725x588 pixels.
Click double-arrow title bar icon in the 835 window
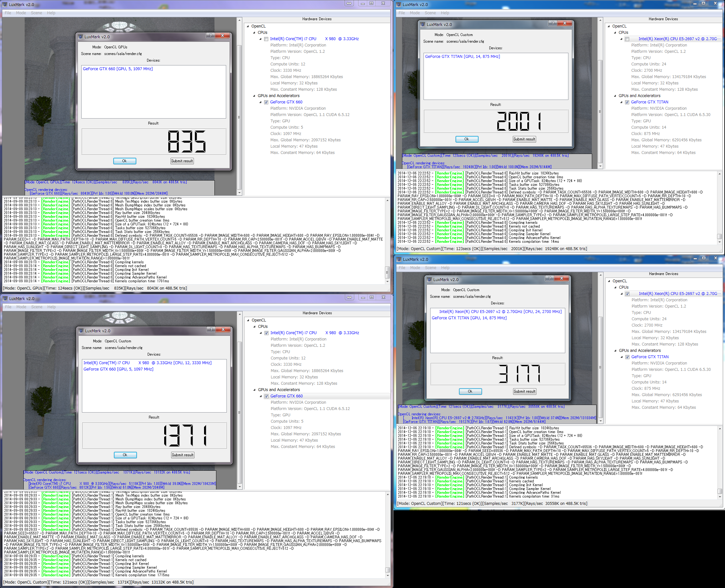349,3
